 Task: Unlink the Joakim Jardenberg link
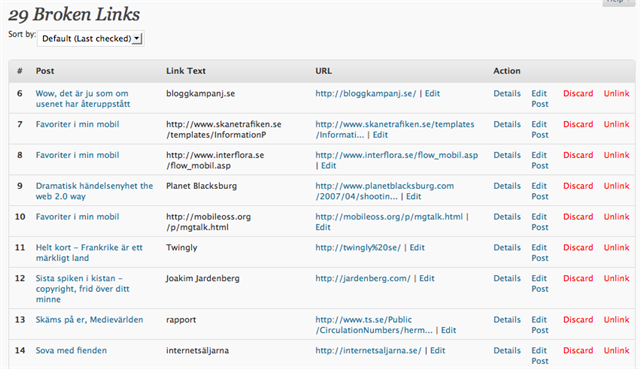(x=616, y=278)
